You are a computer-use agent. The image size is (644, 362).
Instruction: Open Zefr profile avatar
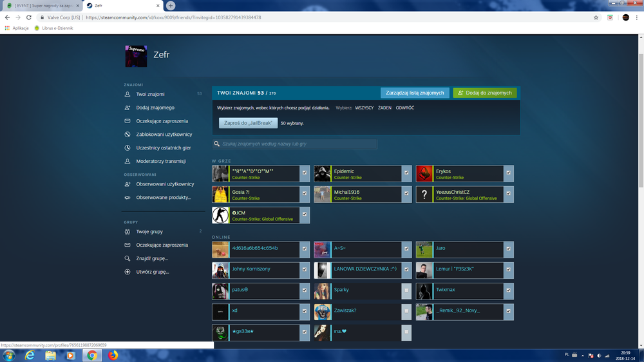click(x=136, y=56)
